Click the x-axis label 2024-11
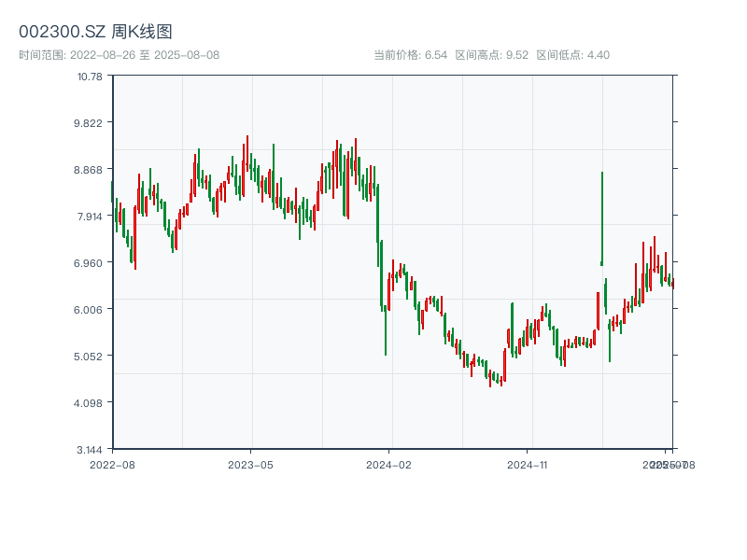The image size is (747, 560). [527, 465]
